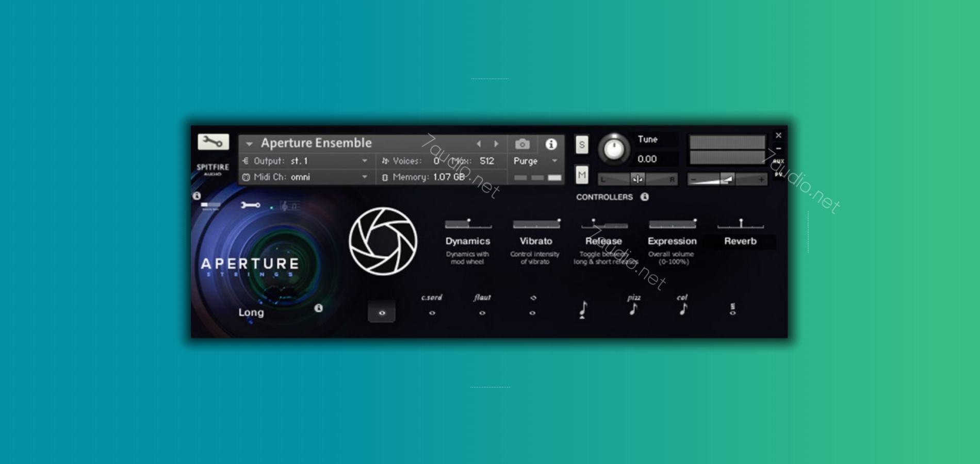
Task: Open the Output st. 1 dropdown
Action: [x=305, y=161]
